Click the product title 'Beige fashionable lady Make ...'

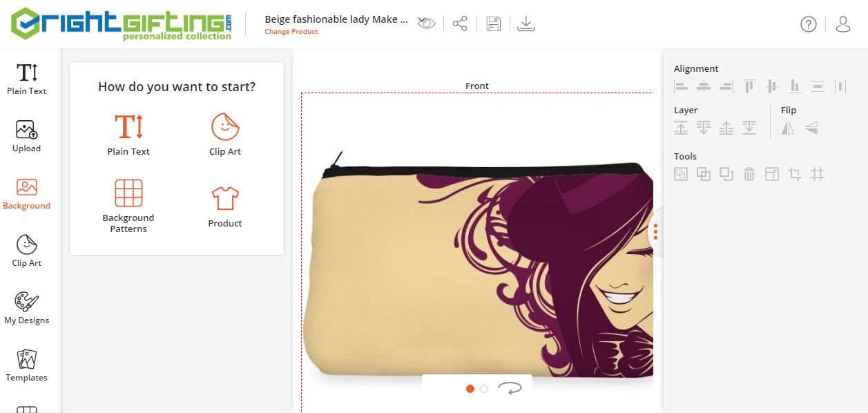pyautogui.click(x=336, y=19)
